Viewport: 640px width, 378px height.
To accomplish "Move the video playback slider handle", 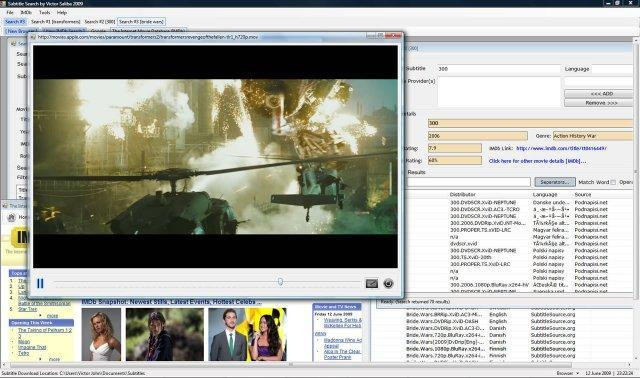I will [280, 282].
